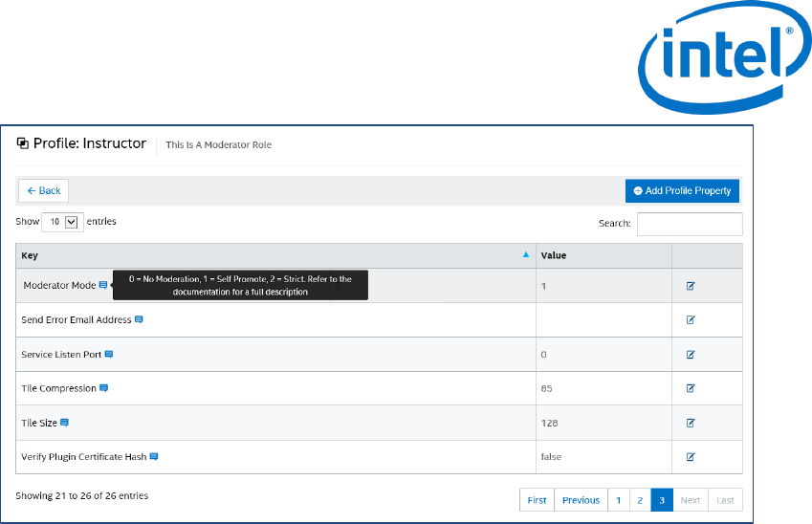812x524 pixels.
Task: Jump to First page of results
Action: coord(537,500)
